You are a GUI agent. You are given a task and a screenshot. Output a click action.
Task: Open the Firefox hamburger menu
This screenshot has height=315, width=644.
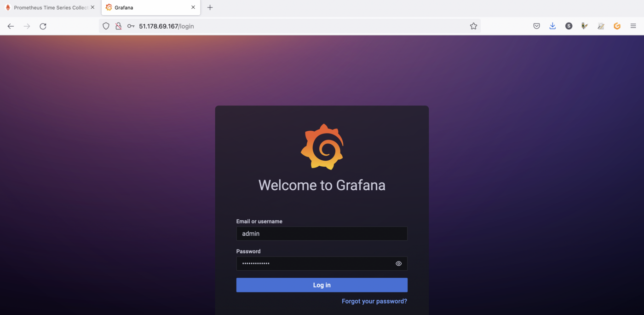[x=633, y=26]
